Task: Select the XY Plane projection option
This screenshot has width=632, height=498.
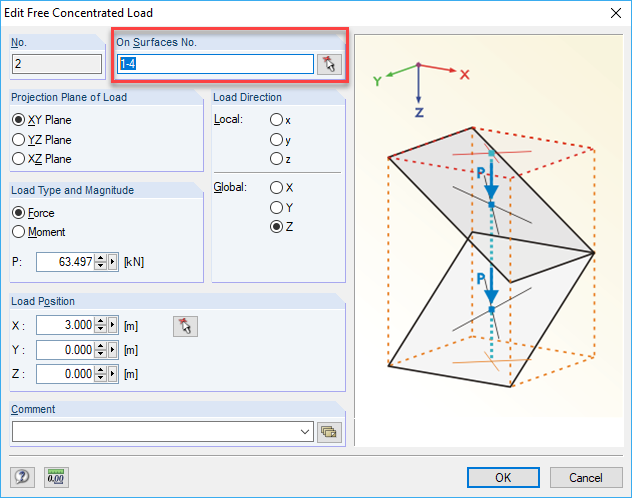Action: (42, 120)
